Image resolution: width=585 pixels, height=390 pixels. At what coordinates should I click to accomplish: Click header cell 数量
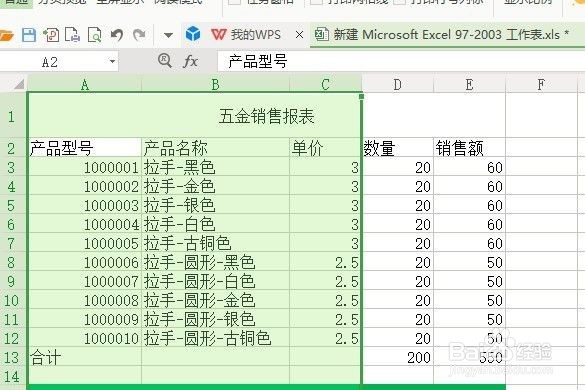click(397, 148)
